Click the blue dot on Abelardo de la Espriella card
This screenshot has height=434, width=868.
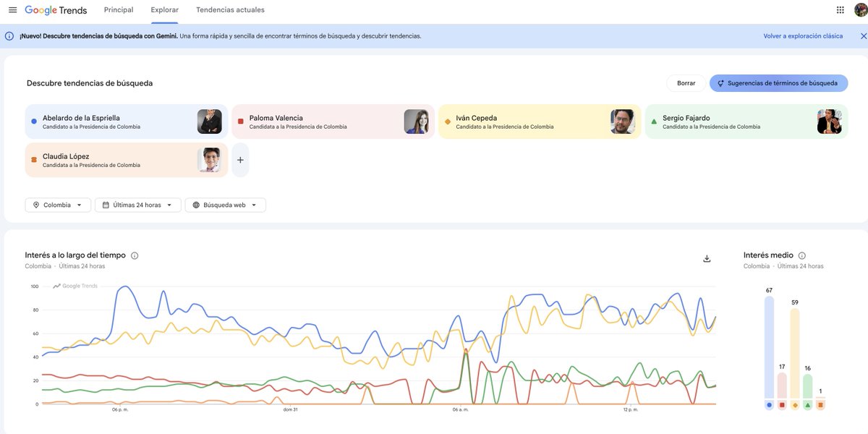click(34, 122)
